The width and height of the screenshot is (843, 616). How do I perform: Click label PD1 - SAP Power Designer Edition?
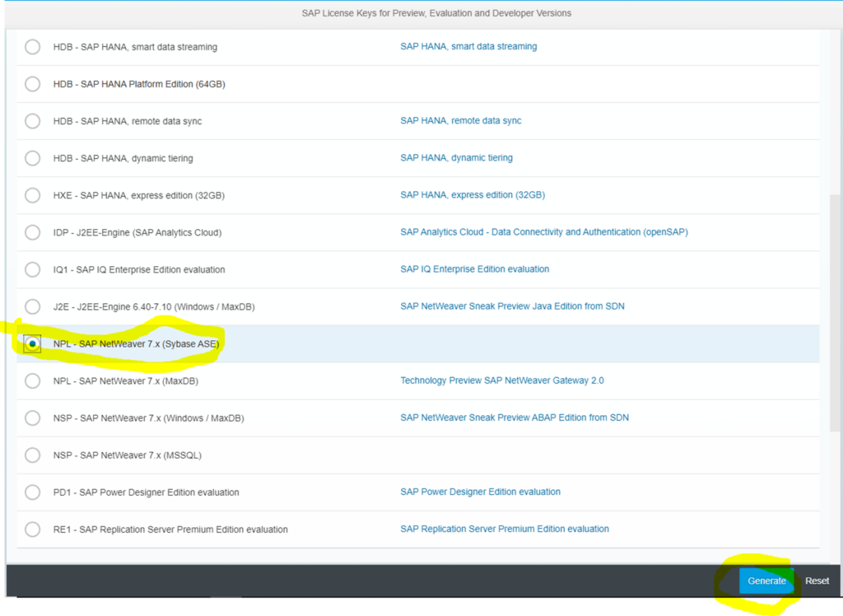click(x=147, y=492)
